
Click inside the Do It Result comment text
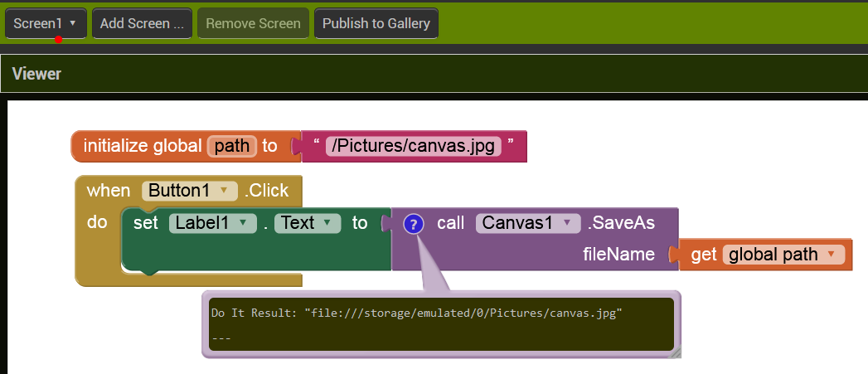[416, 313]
